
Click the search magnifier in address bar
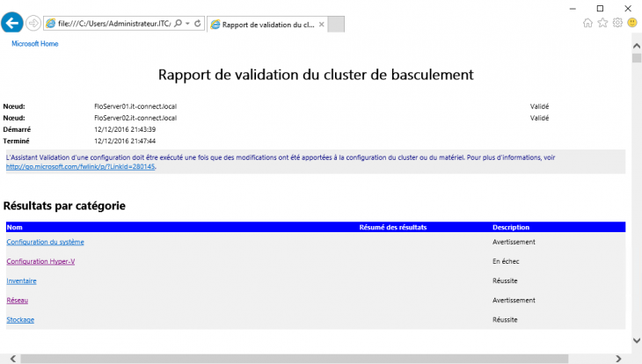[179, 24]
